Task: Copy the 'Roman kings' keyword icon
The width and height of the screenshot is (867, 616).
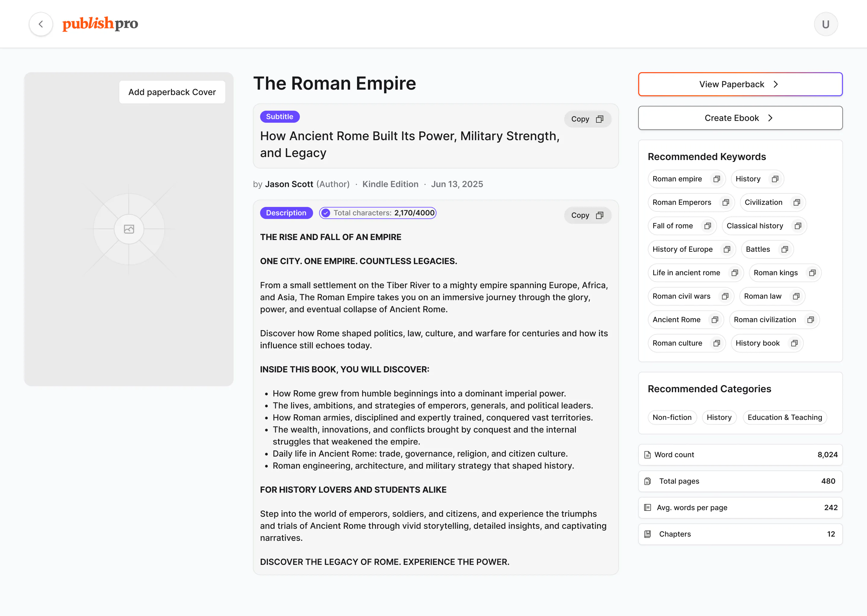Action: [812, 273]
